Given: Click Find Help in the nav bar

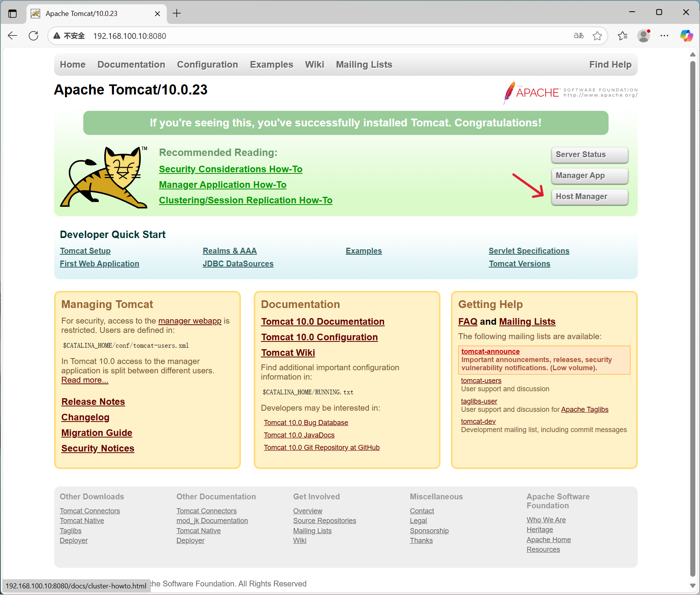Looking at the screenshot, I should coord(610,65).
